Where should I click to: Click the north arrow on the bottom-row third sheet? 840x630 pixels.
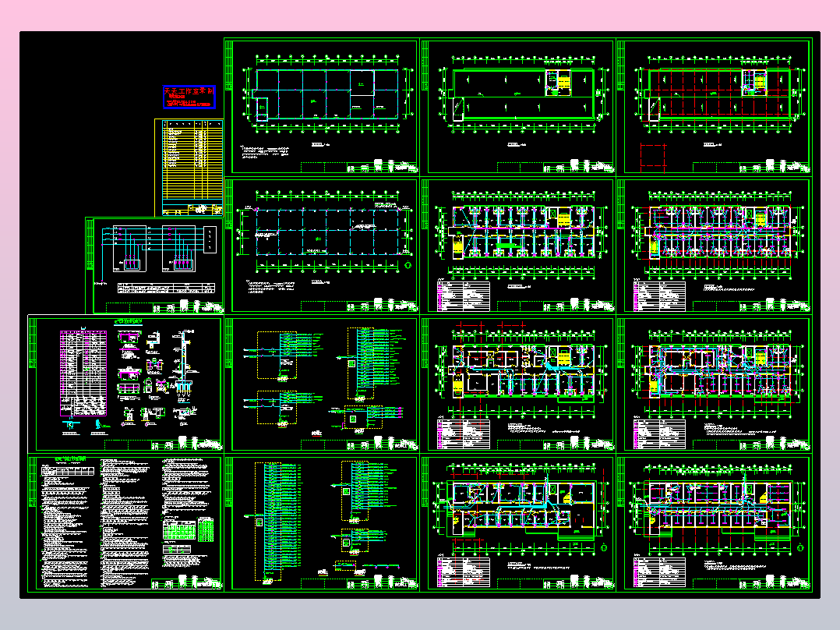tap(604, 547)
